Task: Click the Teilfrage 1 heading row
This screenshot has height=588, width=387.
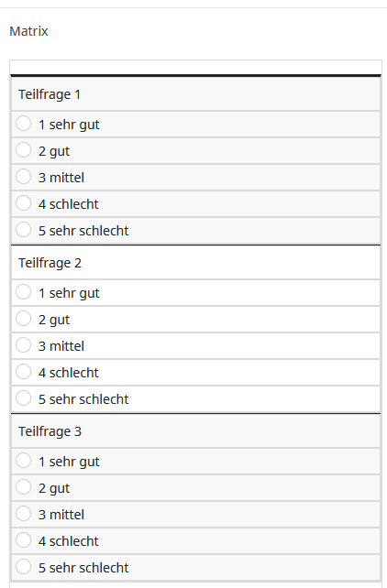Action: click(195, 94)
